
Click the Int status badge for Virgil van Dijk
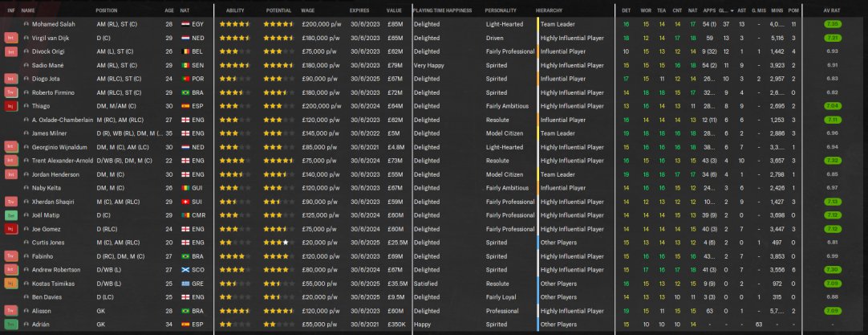[x=11, y=39]
